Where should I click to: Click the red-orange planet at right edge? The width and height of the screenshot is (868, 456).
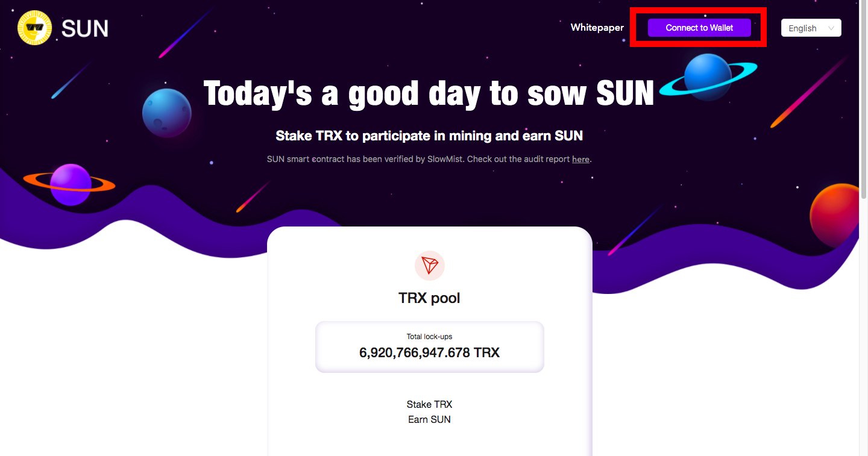[x=834, y=216]
